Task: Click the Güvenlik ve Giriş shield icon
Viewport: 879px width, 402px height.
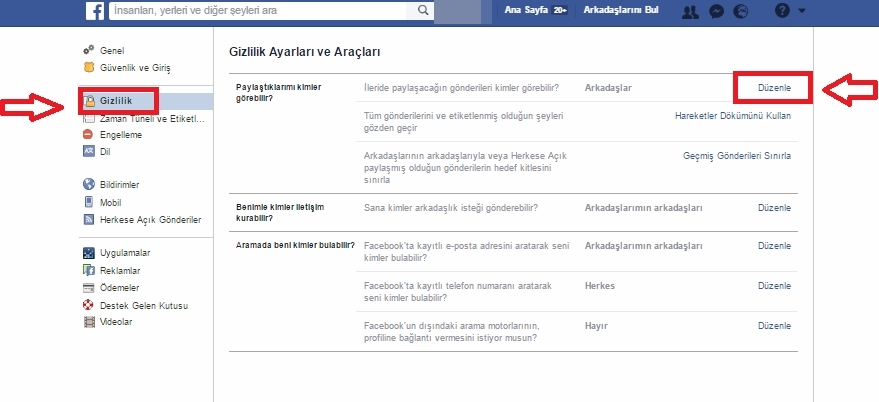Action: [x=89, y=67]
